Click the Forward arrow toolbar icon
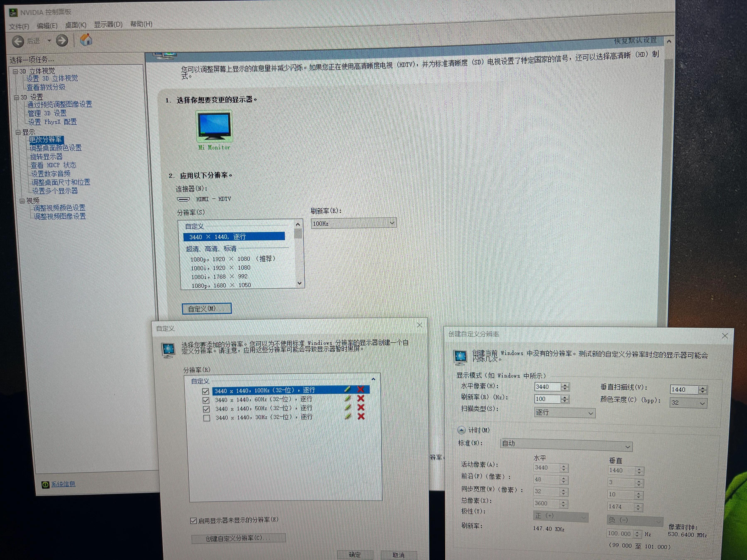This screenshot has width=747, height=560. 62,41
